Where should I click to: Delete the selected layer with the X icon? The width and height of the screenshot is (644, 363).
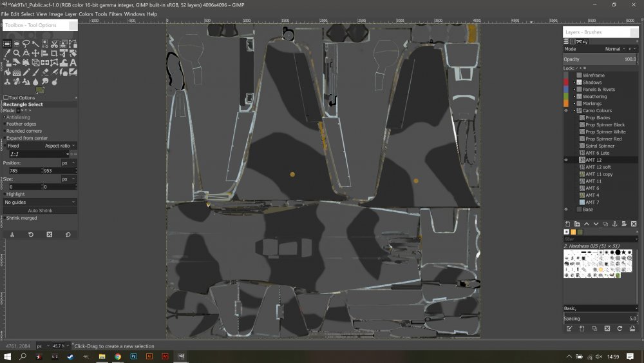tap(634, 224)
